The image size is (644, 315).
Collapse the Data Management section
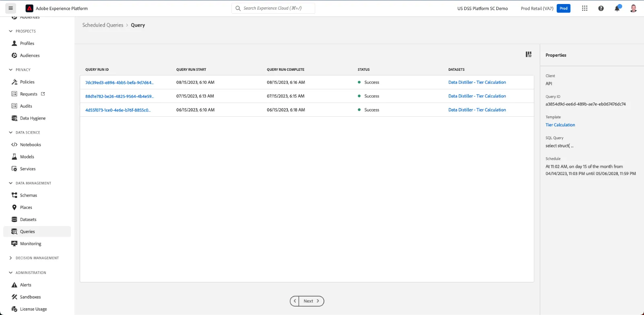pos(10,183)
